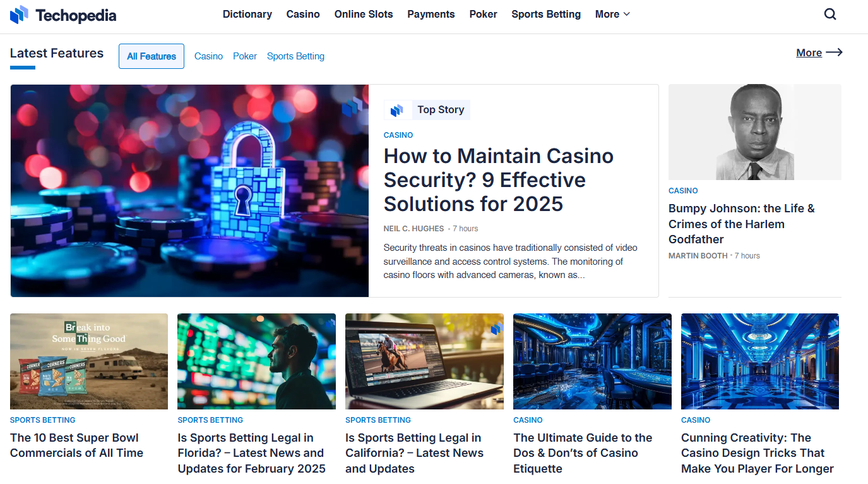Open the Ultimate Guide to Casino Etiquette
Screen dimensions: 868x484
click(x=583, y=453)
